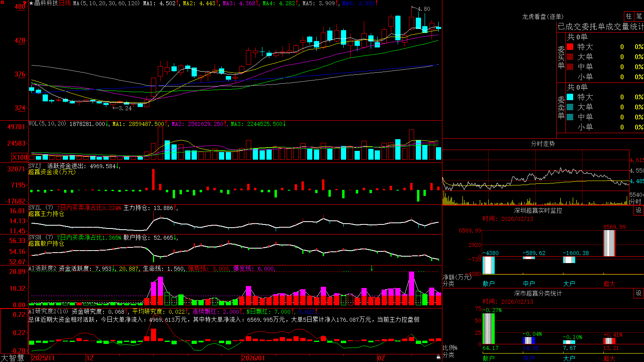Click the 超大 13.21 bar in 分类统计 chart
Screen dimensions: 644x362
609,341
